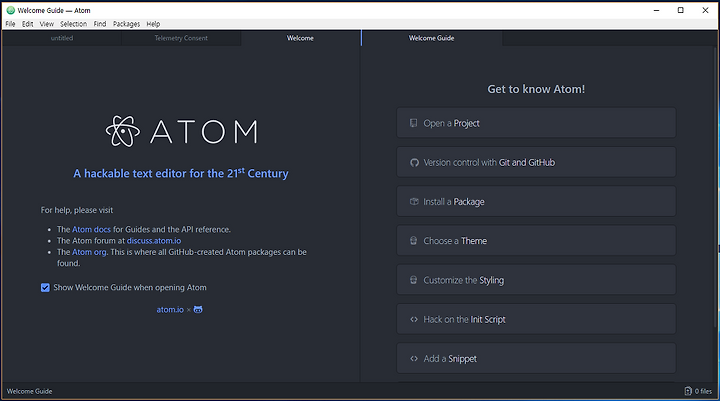The width and height of the screenshot is (720, 401).
Task: Expand the Customize the Styling card
Action: (536, 280)
